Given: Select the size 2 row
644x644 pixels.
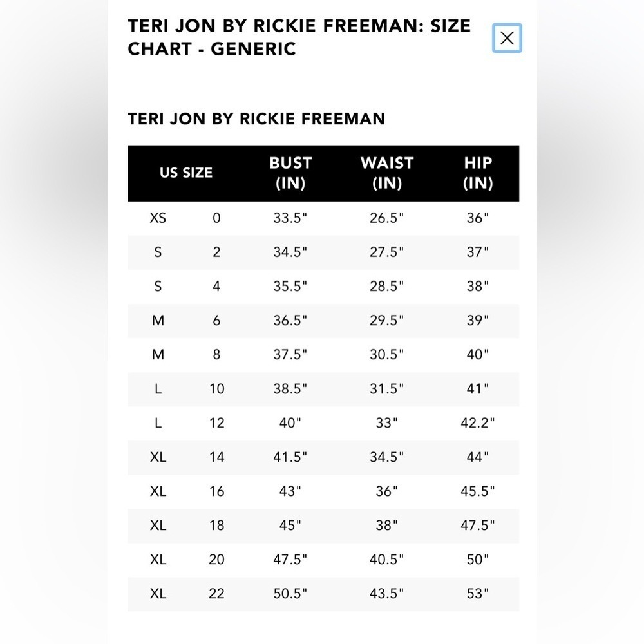Looking at the screenshot, I should 323,252.
